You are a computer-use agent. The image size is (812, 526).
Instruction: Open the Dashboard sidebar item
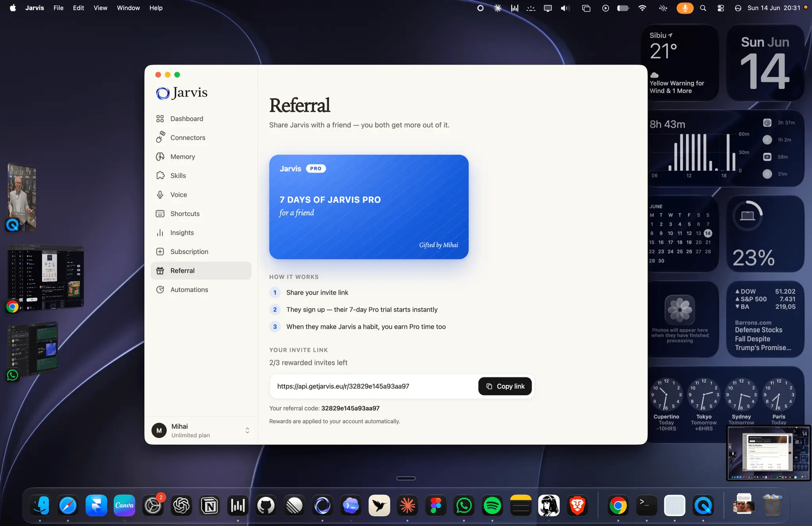point(201,119)
